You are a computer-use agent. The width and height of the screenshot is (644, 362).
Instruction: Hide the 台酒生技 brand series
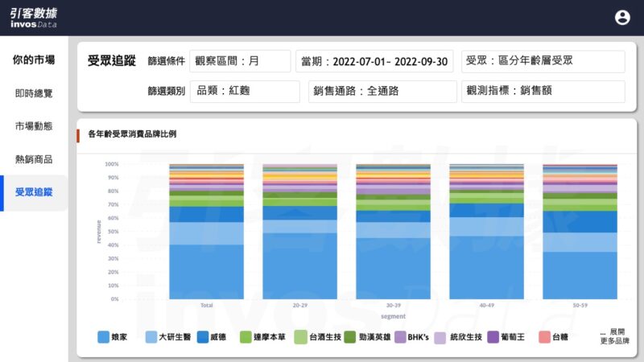tap(301, 337)
